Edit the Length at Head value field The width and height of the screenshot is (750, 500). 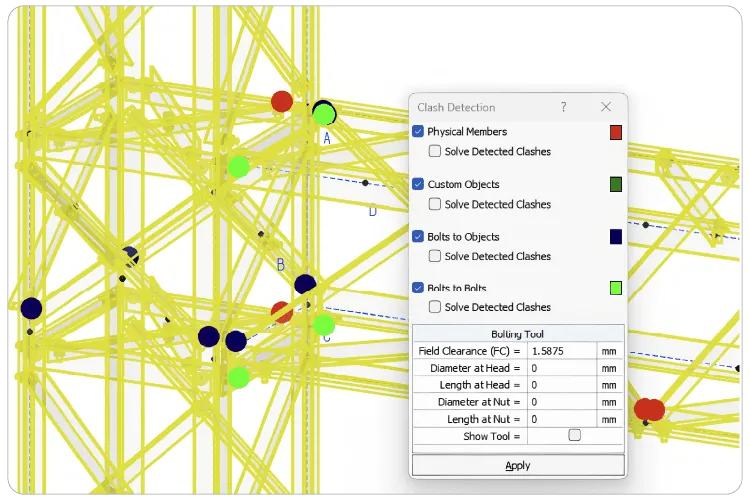pos(562,385)
